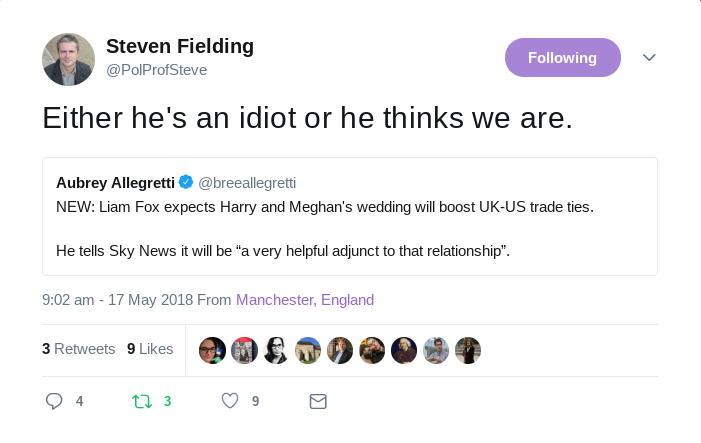The image size is (701, 443).
Task: Click the reply speech bubble icon
Action: pos(55,401)
